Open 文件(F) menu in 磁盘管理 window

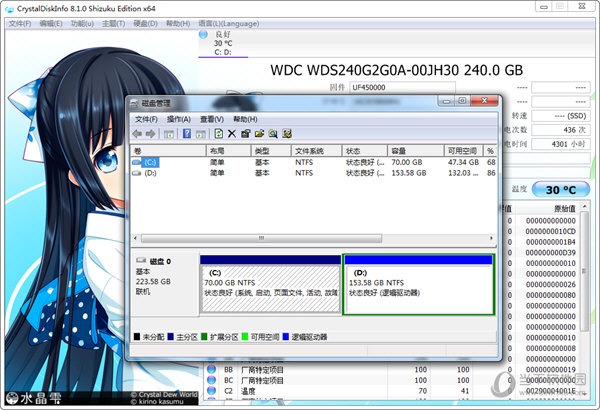click(x=146, y=119)
